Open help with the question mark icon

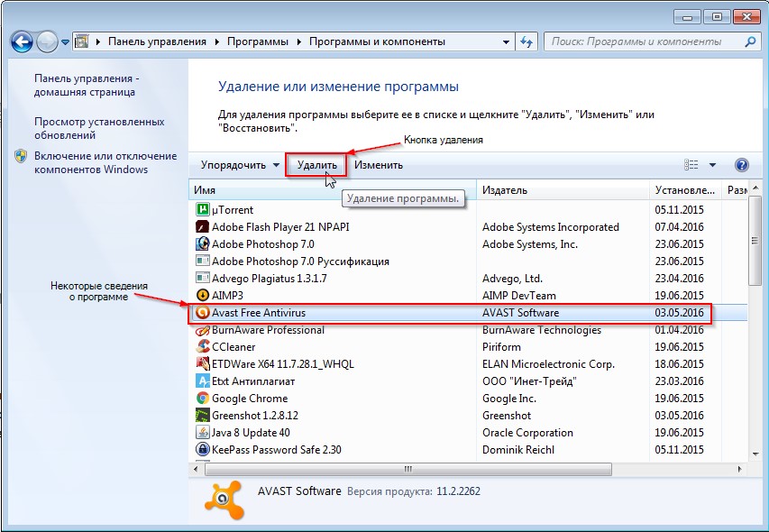[742, 165]
